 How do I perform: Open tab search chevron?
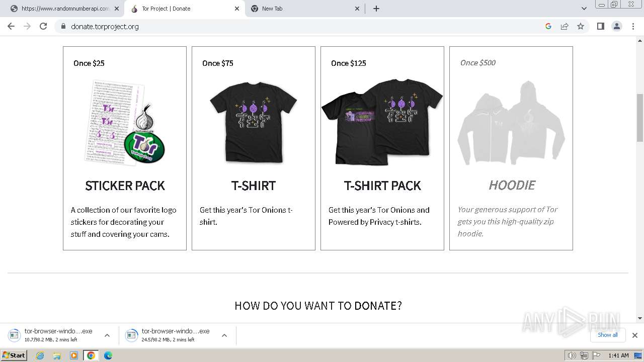pyautogui.click(x=584, y=9)
